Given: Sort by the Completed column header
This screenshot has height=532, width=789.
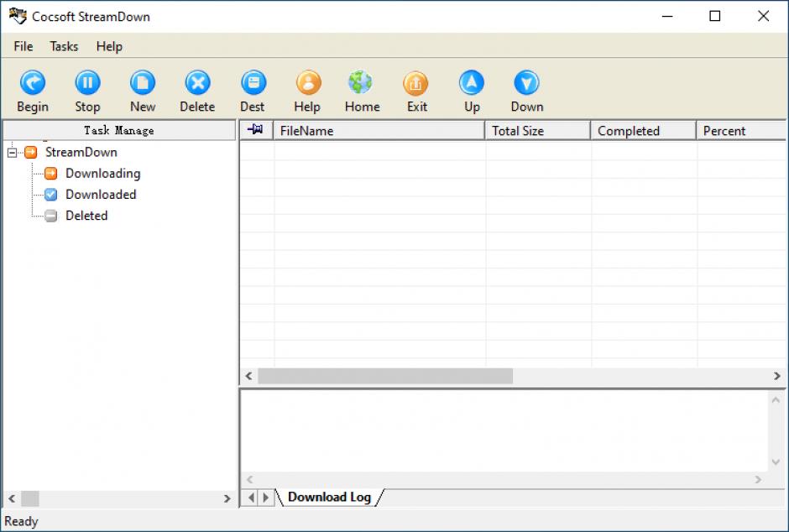Looking at the screenshot, I should (x=643, y=131).
